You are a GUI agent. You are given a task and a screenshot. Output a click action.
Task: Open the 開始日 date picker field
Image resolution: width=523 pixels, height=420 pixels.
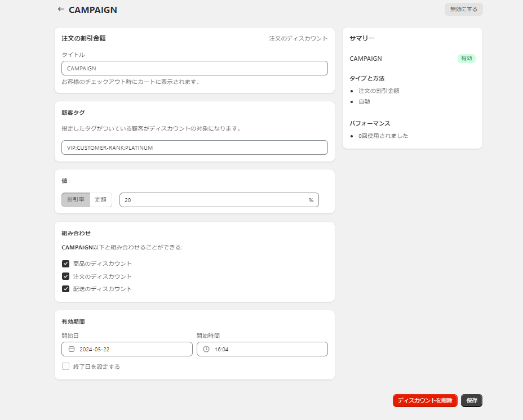coord(132,349)
